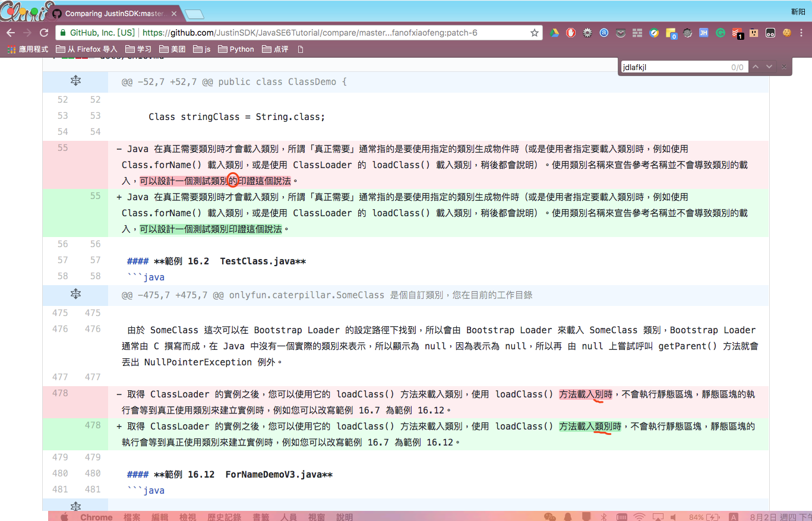This screenshot has width=812, height=521.
Task: Open the JH extension icon
Action: (704, 33)
